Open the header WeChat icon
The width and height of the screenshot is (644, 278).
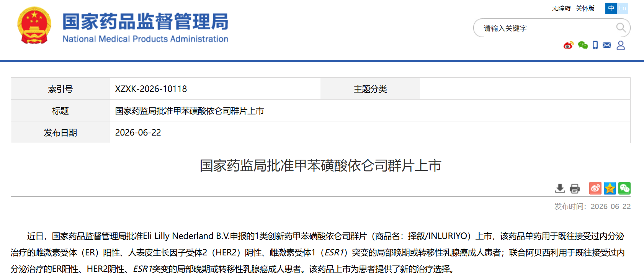tap(583, 45)
